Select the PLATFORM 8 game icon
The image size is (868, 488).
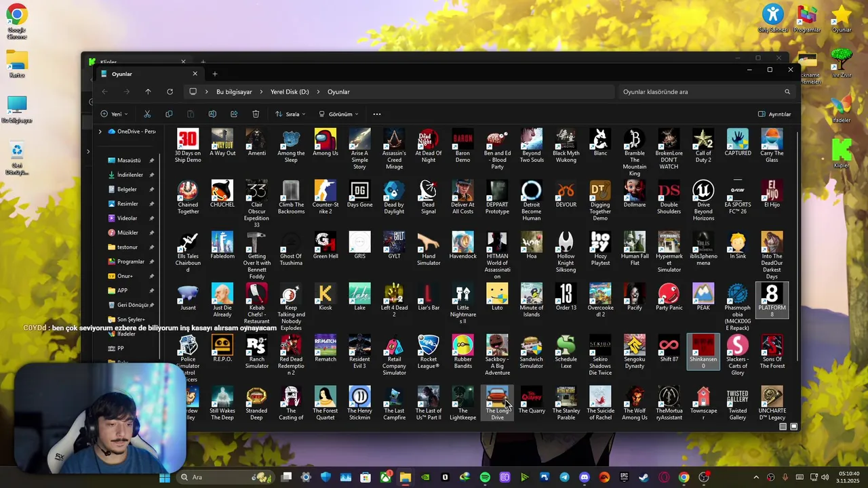pyautogui.click(x=772, y=301)
